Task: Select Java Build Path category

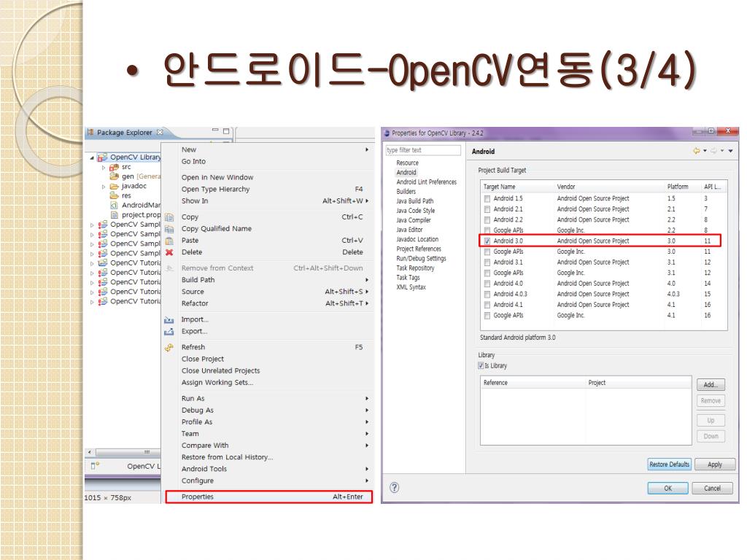Action: (415, 201)
